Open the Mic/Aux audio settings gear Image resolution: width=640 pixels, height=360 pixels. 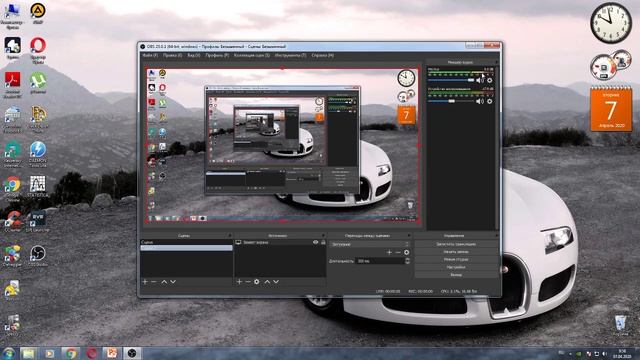pos(489,80)
